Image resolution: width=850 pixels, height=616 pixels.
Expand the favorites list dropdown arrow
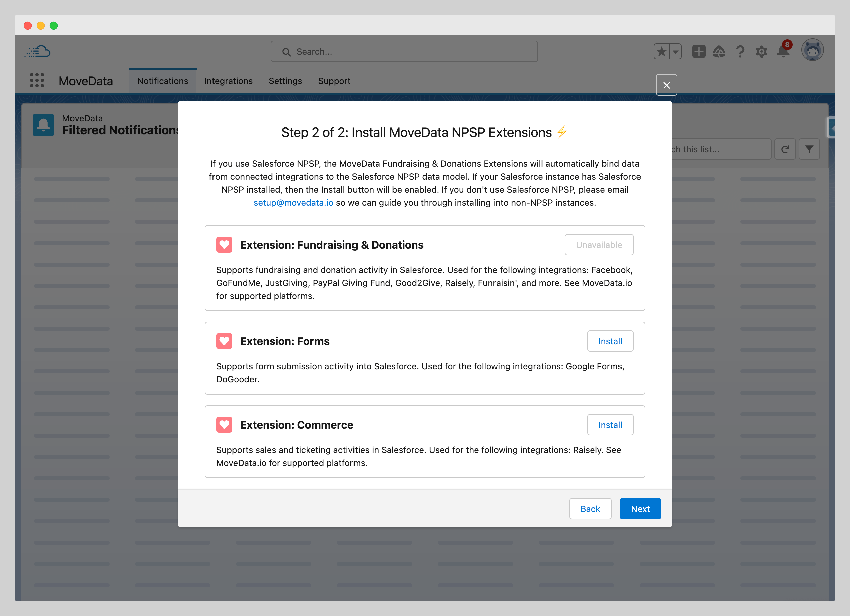coord(675,52)
